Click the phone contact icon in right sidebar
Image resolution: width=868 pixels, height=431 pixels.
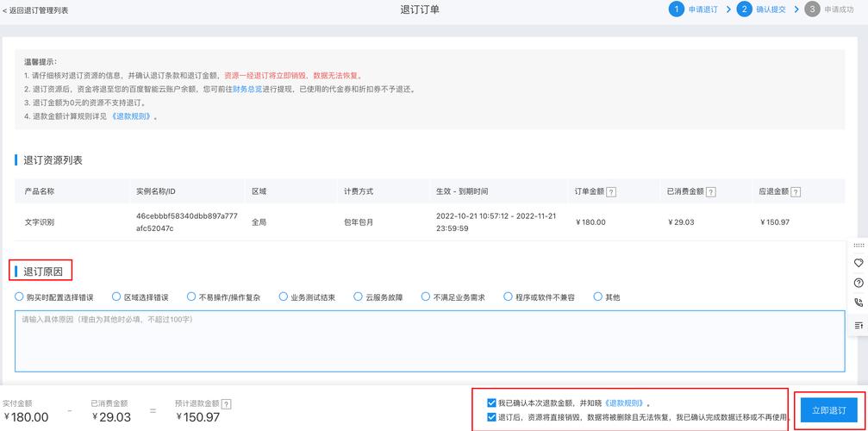pos(859,303)
